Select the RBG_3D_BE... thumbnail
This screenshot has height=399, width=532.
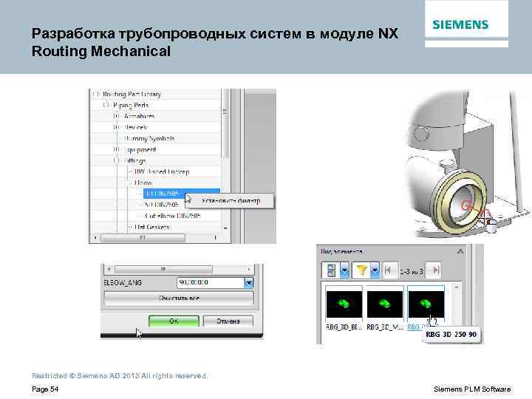pos(344,304)
